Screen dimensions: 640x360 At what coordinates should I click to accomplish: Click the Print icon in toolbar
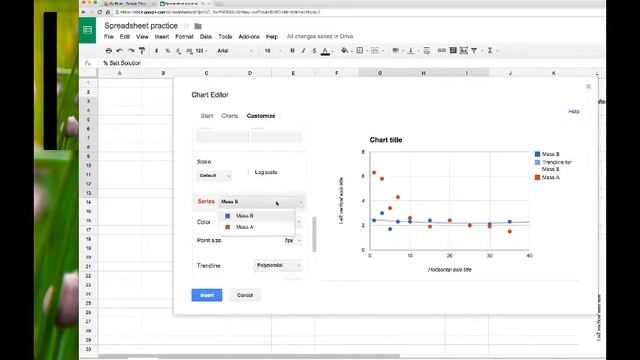(x=109, y=51)
